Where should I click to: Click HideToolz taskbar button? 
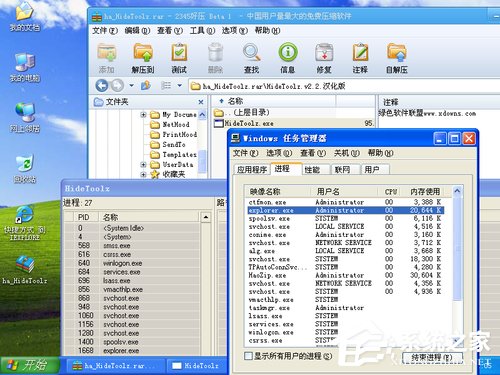pos(197,366)
